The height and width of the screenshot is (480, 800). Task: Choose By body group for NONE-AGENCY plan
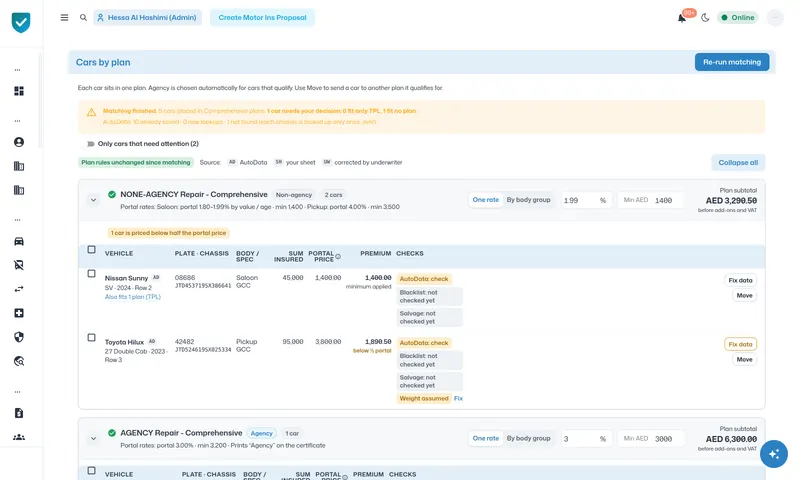528,200
